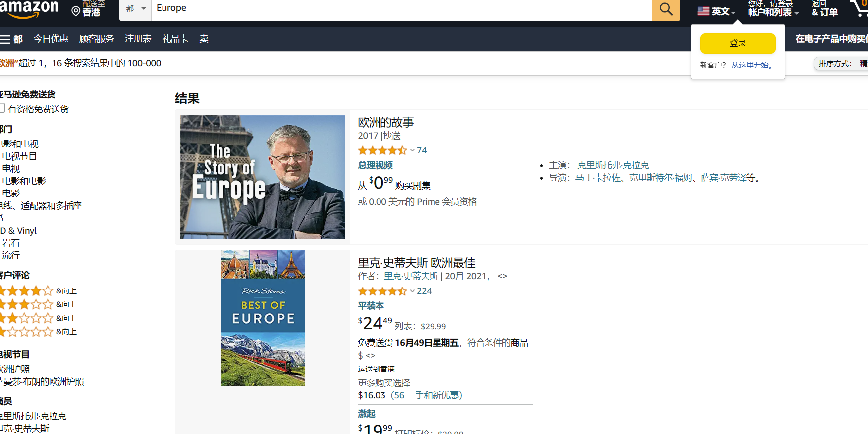
Task: Click the 从这里开始 new customer link
Action: [x=752, y=65]
